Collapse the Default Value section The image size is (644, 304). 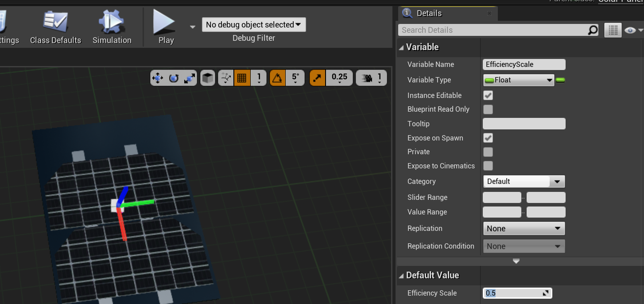401,276
